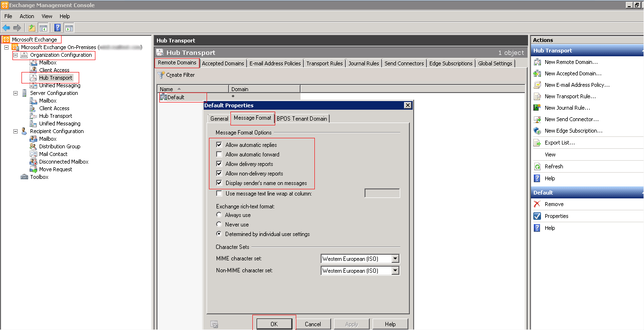Viewport: 644px width, 330px height.
Task: Click the green Refresh icon
Action: (x=537, y=166)
